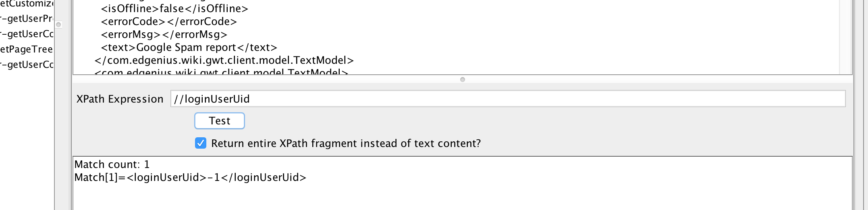868x210 pixels.
Task: Click the Test button
Action: (x=219, y=121)
